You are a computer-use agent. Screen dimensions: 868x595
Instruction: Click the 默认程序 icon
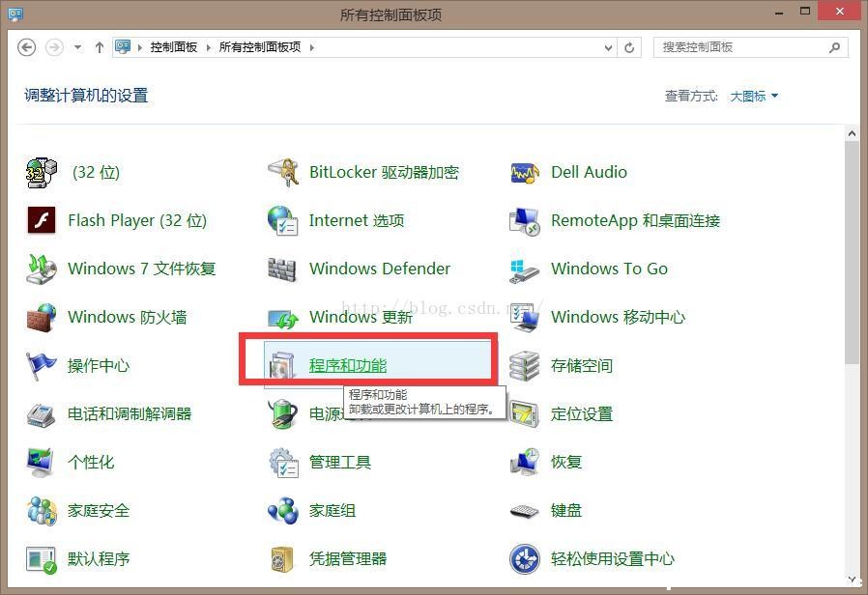42,559
